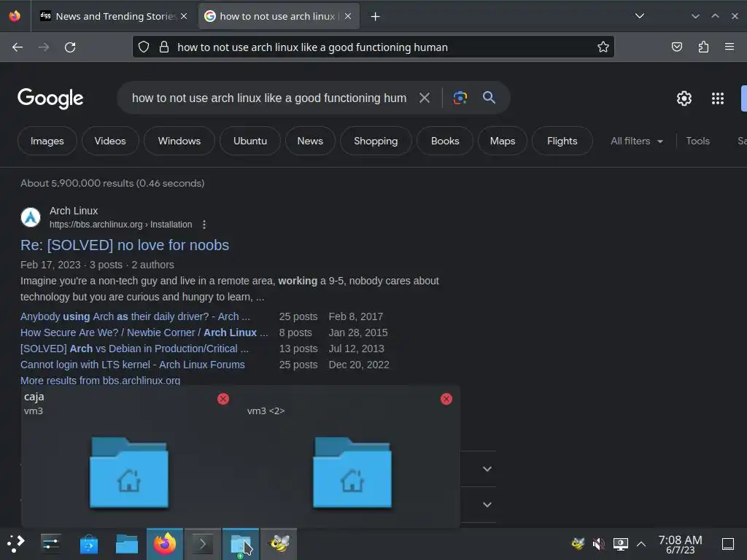Close the caja vm3 window preview
The width and height of the screenshot is (747, 560).
click(223, 399)
